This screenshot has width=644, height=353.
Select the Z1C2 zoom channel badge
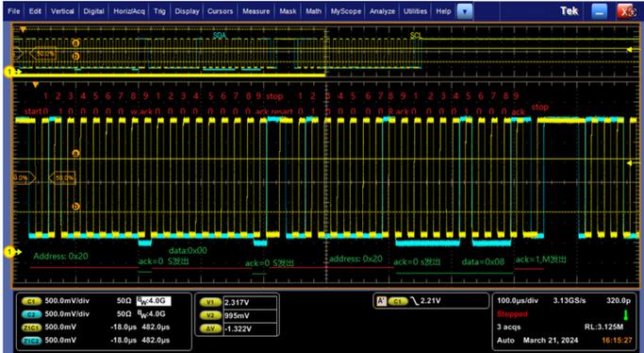[31, 341]
